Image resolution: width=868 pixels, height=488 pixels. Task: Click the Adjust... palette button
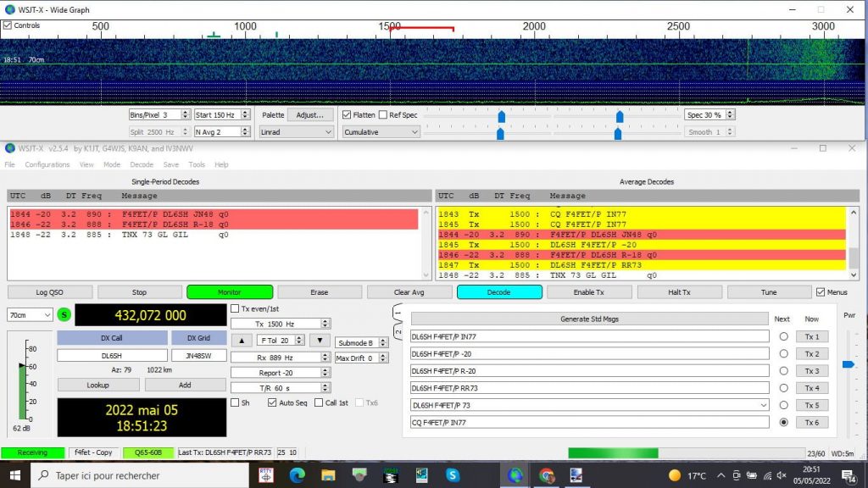(x=310, y=115)
